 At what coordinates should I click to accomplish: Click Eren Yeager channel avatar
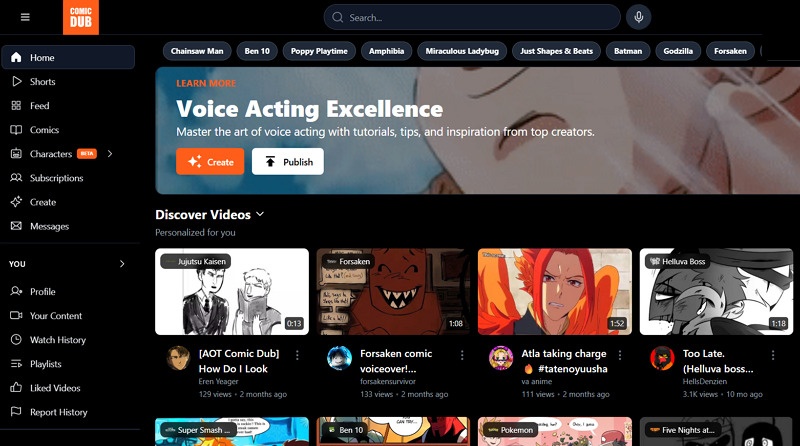coord(179,358)
